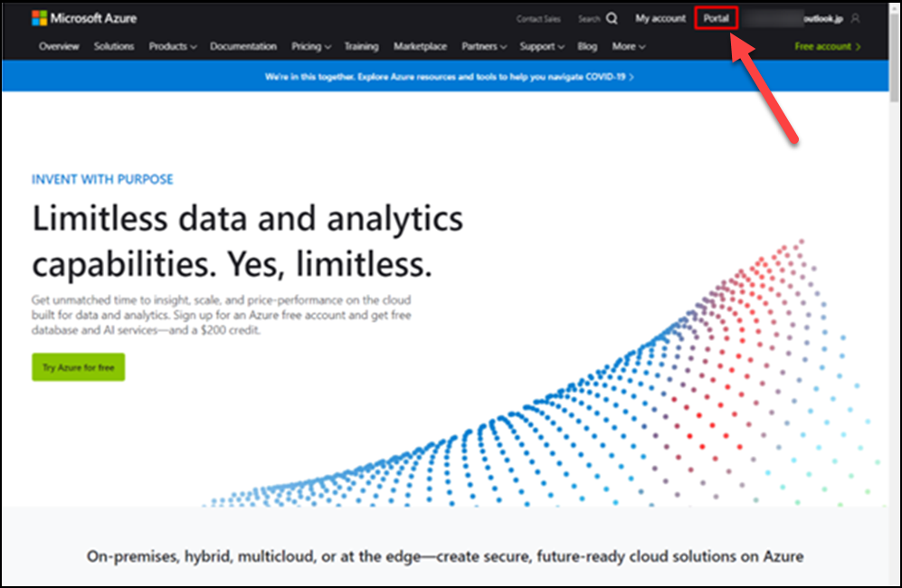Viewport: 902px width, 588px height.
Task: Open the Blog menu item
Action: (587, 47)
